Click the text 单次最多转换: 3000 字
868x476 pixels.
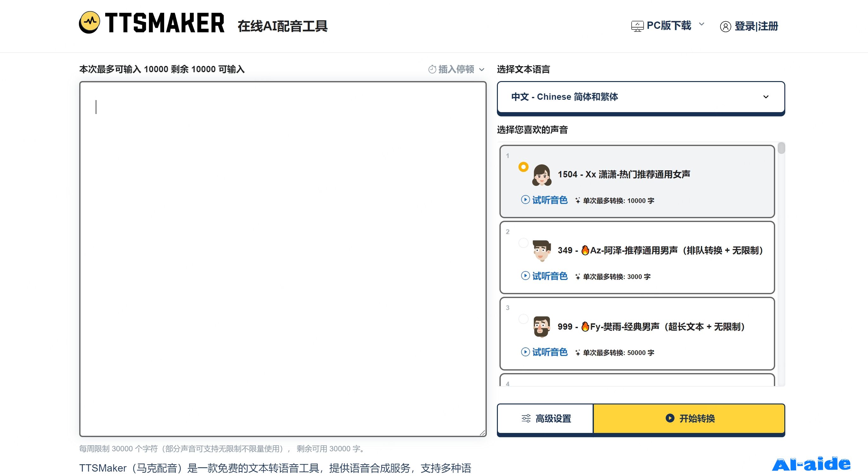point(617,277)
